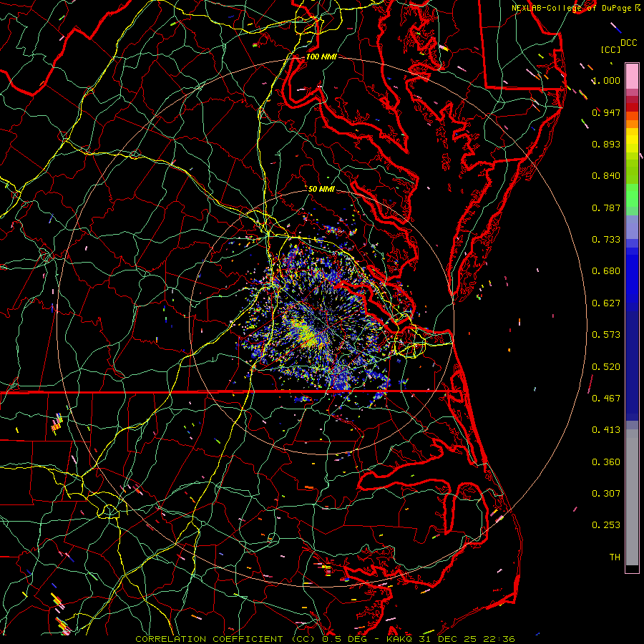Select the 0.947 scale value
This screenshot has width=644, height=644.
tap(606, 112)
